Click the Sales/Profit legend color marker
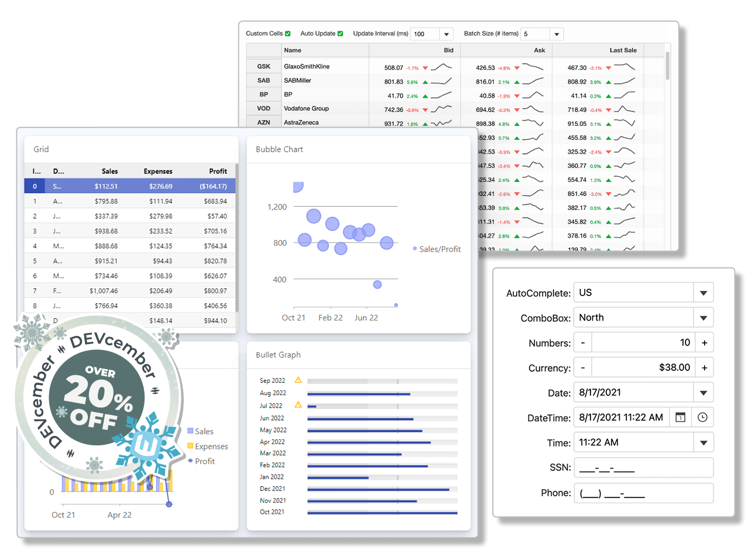Image resolution: width=755 pixels, height=560 pixels. pyautogui.click(x=415, y=249)
